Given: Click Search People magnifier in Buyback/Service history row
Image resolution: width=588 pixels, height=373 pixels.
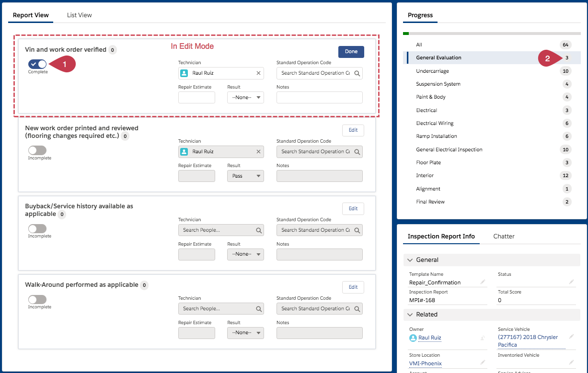Looking at the screenshot, I should click(x=259, y=230).
